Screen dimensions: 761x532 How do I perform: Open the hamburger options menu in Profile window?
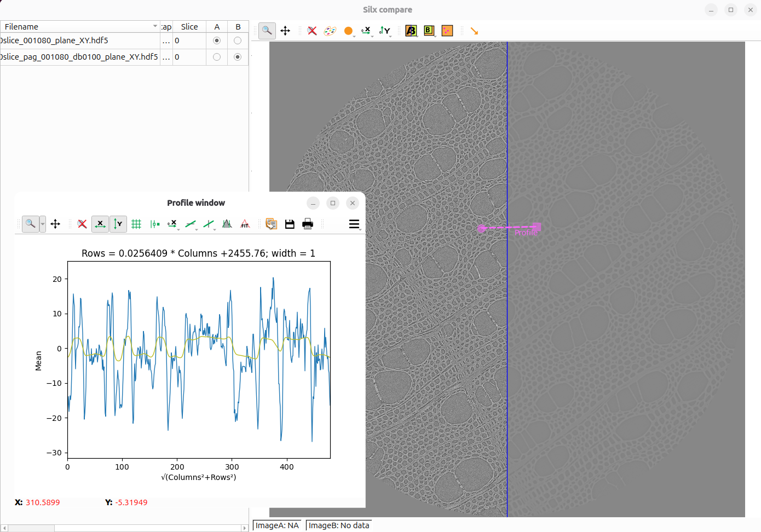click(354, 224)
